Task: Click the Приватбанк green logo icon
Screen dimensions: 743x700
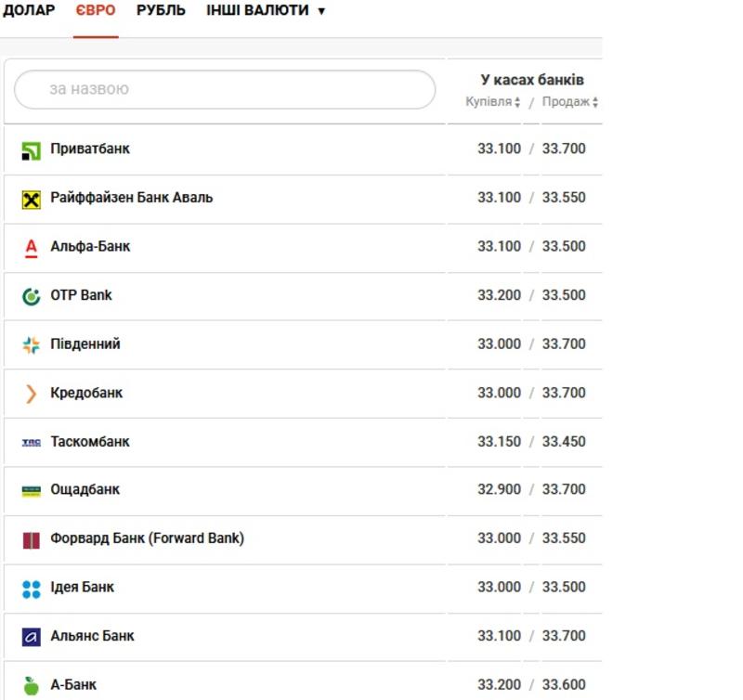Action: [32, 151]
